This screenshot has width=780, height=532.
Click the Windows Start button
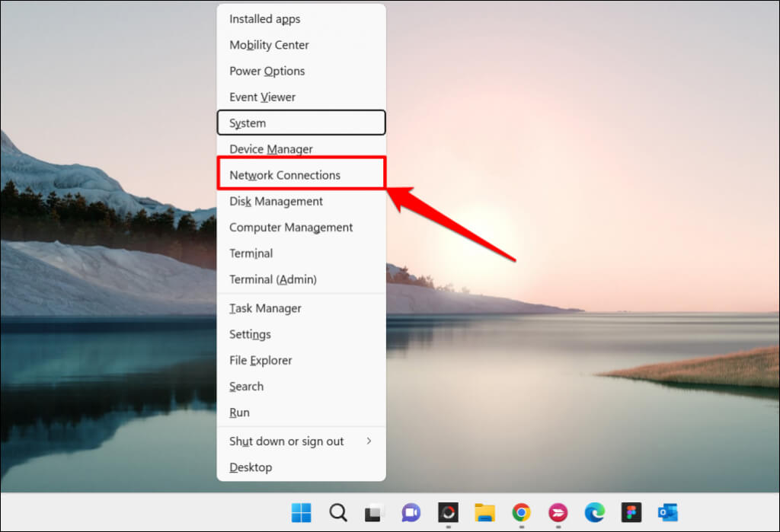click(302, 512)
